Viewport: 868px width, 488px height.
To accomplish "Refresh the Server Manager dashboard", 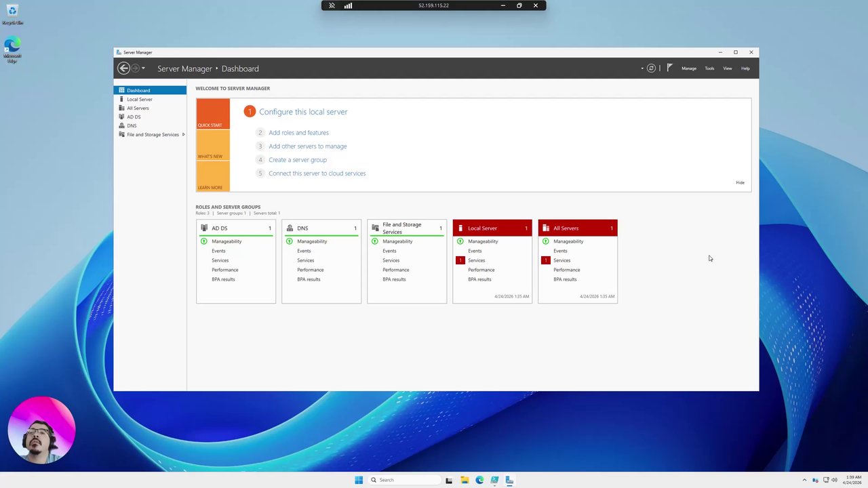I will point(651,68).
